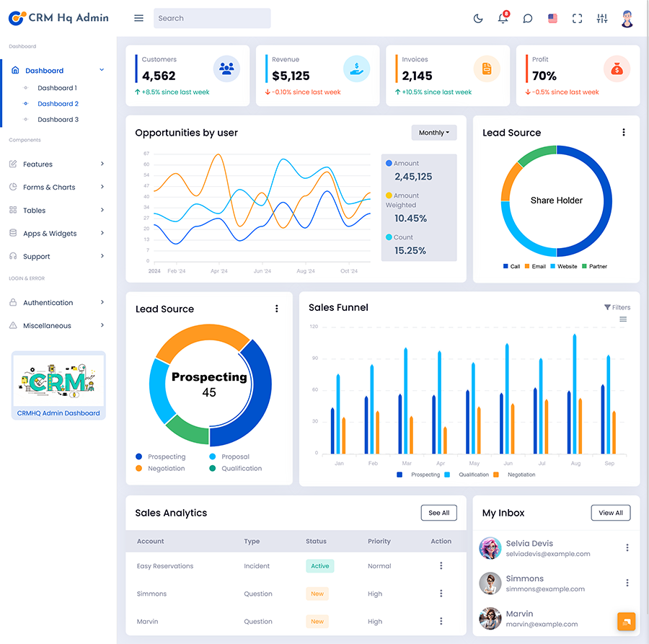This screenshot has height=644, width=649.
Task: Click Selvia Devis avatar in inbox
Action: pyautogui.click(x=490, y=548)
